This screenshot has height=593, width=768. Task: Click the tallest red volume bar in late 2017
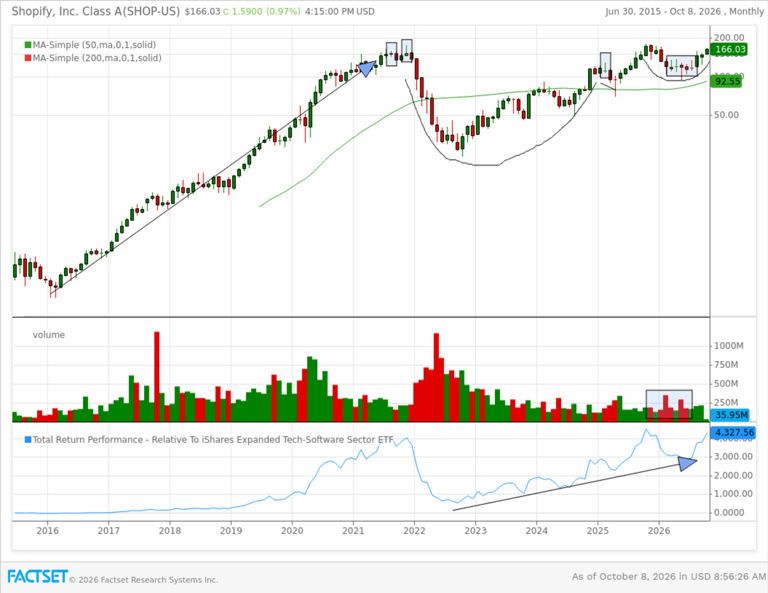[157, 377]
